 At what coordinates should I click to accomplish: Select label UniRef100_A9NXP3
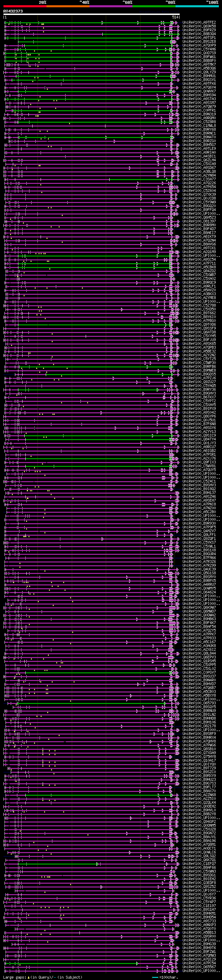click(x=199, y=925)
